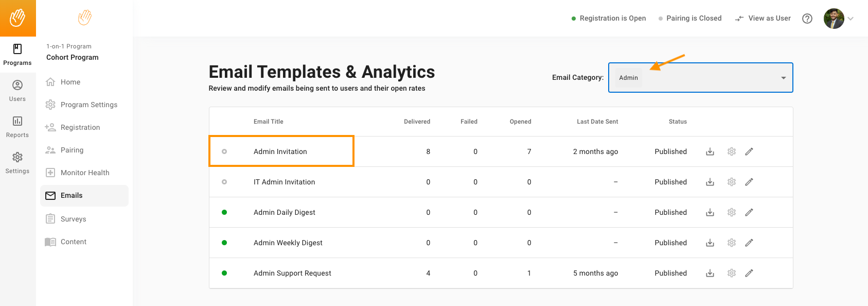Go to Reports in the left rail
The width and height of the screenshot is (868, 306).
tap(17, 127)
